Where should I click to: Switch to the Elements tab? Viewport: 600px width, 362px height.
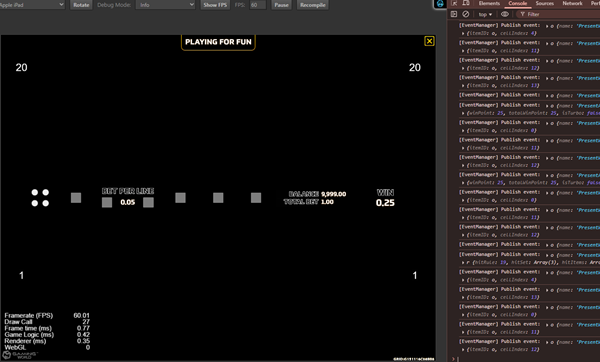click(489, 3)
